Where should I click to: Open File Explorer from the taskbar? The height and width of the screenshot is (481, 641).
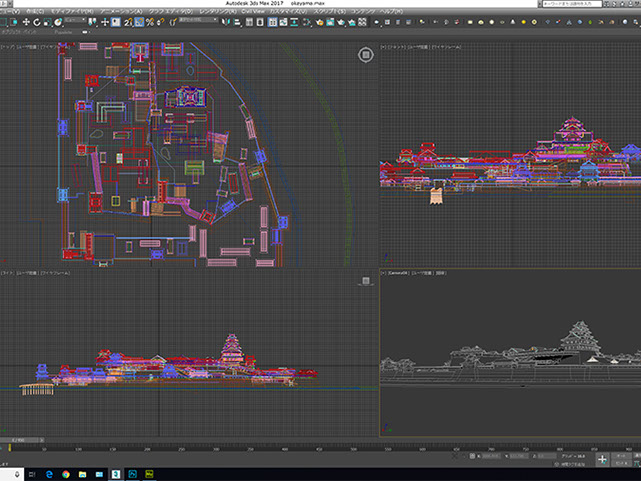[x=82, y=473]
